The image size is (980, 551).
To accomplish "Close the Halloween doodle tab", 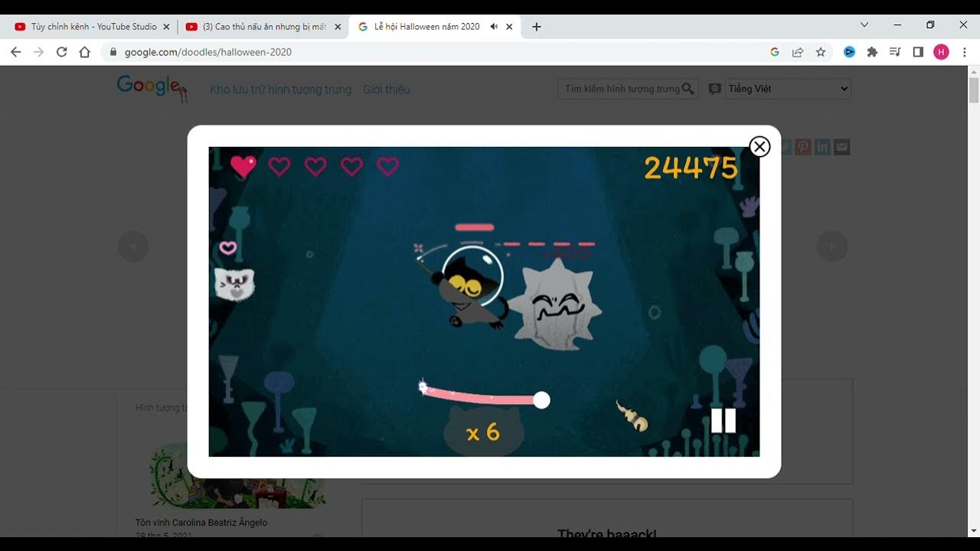I will click(x=510, y=27).
